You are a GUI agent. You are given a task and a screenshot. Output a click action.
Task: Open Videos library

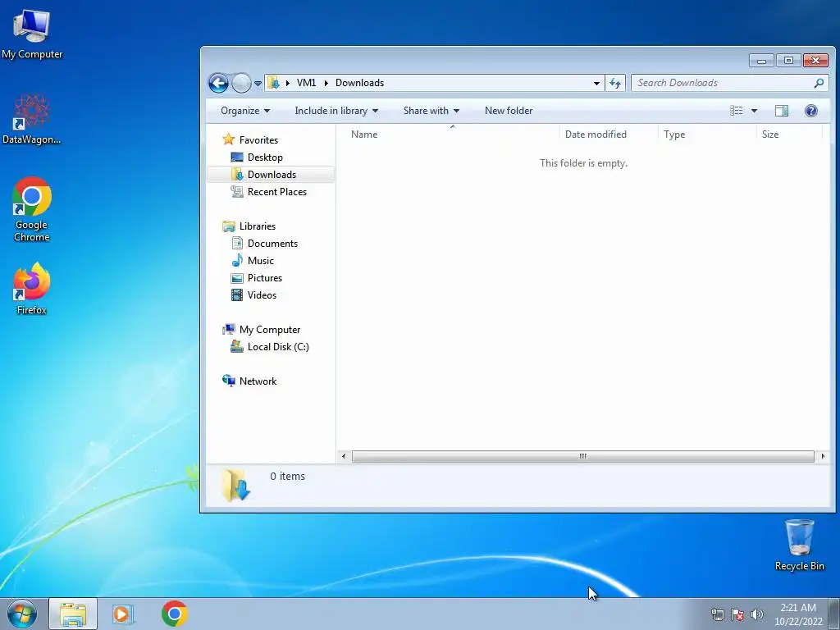click(262, 295)
